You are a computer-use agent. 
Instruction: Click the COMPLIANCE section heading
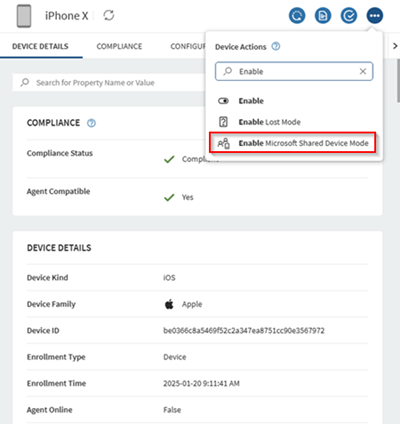point(53,123)
